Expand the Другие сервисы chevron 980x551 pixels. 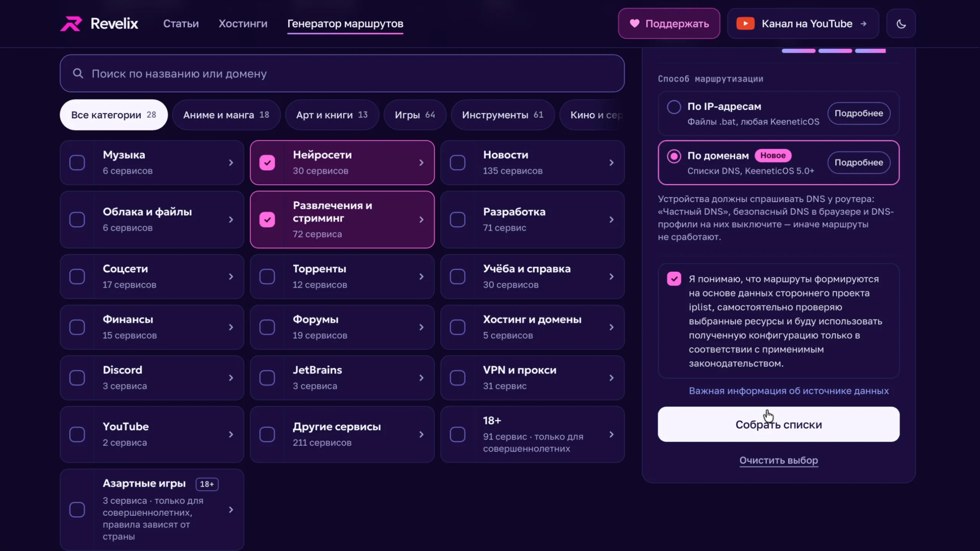[x=421, y=434]
